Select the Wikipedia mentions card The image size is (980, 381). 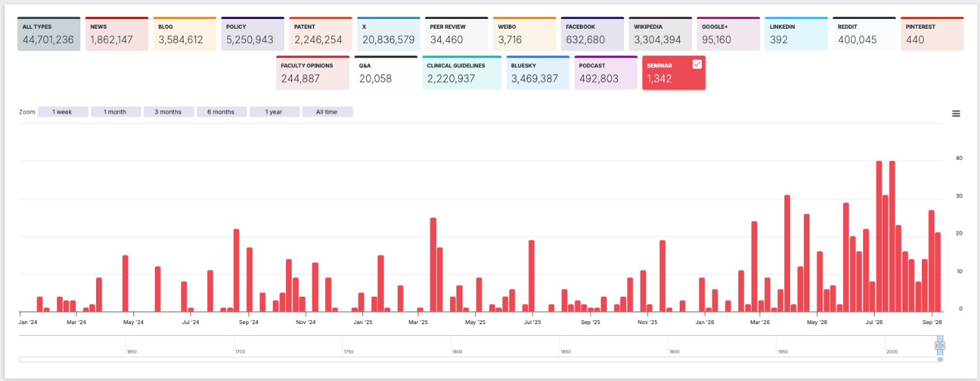[660, 34]
